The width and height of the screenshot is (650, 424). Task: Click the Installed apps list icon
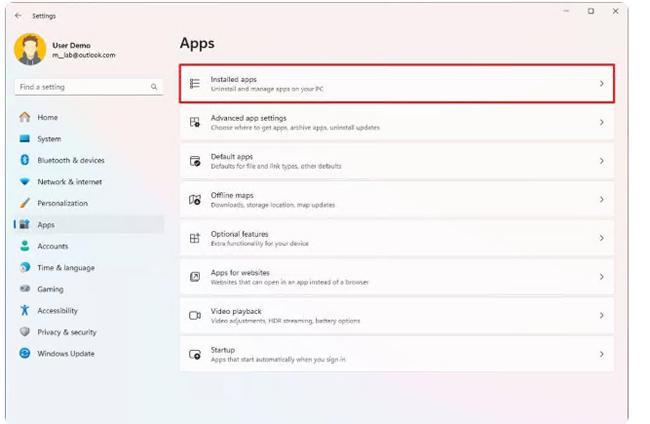195,84
